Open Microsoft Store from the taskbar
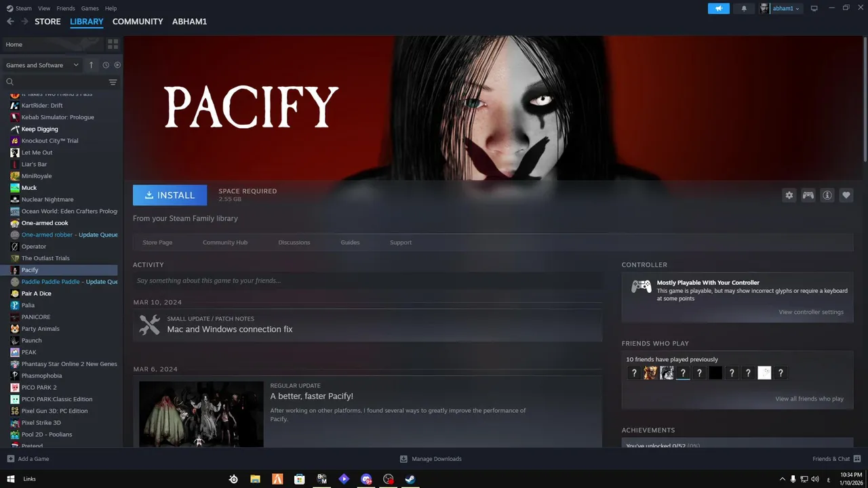Viewport: 868px width, 488px height. 299,479
